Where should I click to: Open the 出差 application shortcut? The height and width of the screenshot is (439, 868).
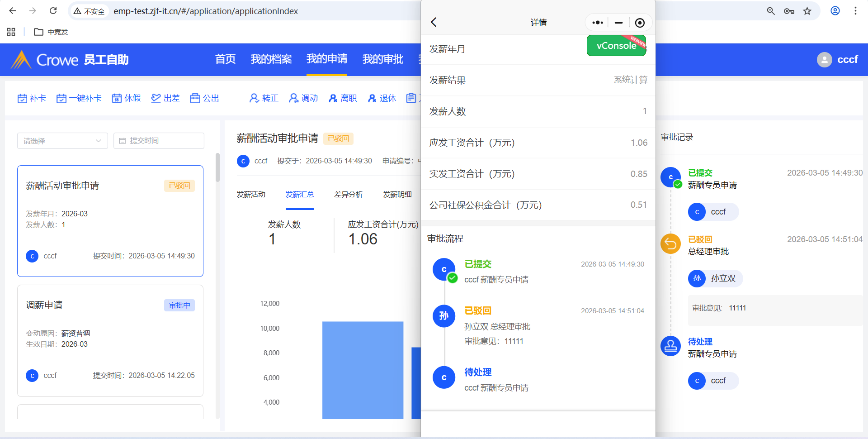pos(165,98)
